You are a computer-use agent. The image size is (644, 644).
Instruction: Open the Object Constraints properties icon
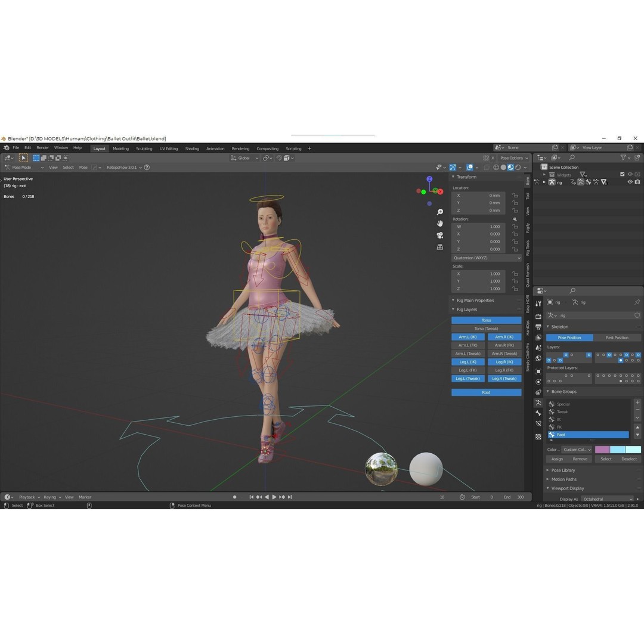[x=538, y=392]
